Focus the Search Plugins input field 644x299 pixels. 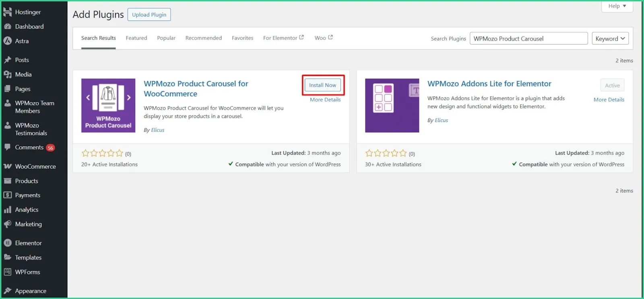click(x=529, y=39)
